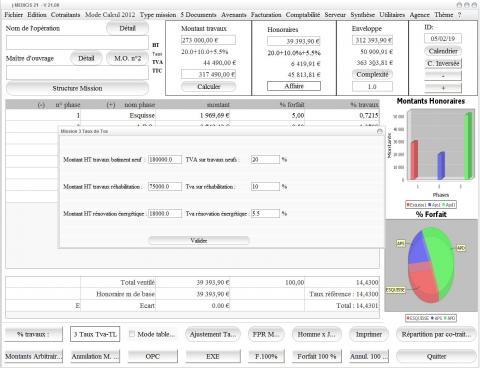
Task: Click the Montants Arbitrair... button
Action: coord(33,356)
